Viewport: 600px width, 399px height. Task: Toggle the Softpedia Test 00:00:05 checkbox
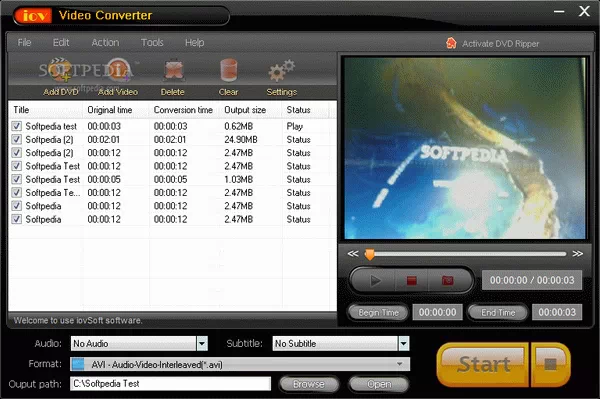[16, 179]
